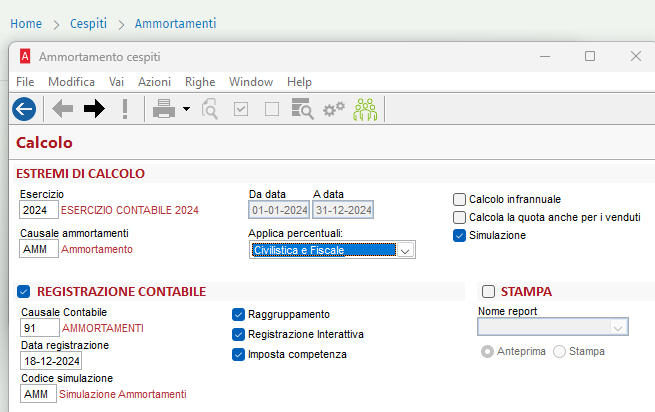Open the Window menu

(x=251, y=82)
